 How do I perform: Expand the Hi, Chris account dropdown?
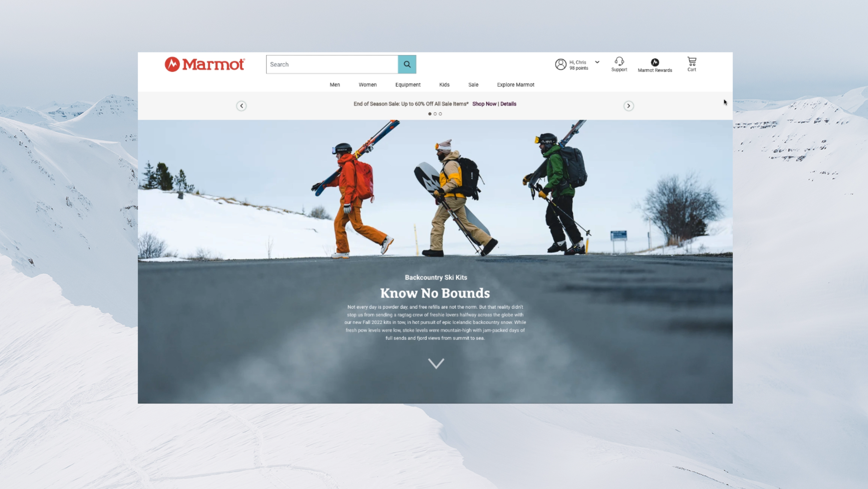[597, 62]
